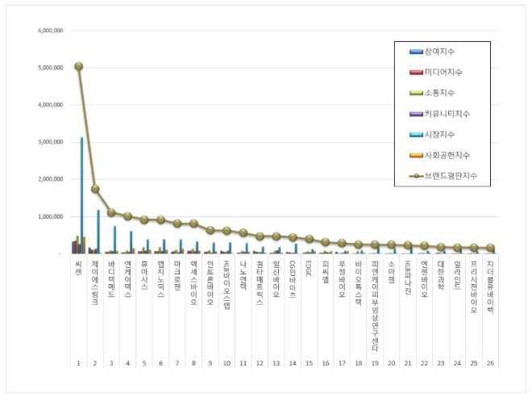Click the green 소통지수 legend marker
This screenshot has width=532, height=397.
pyautogui.click(x=416, y=93)
